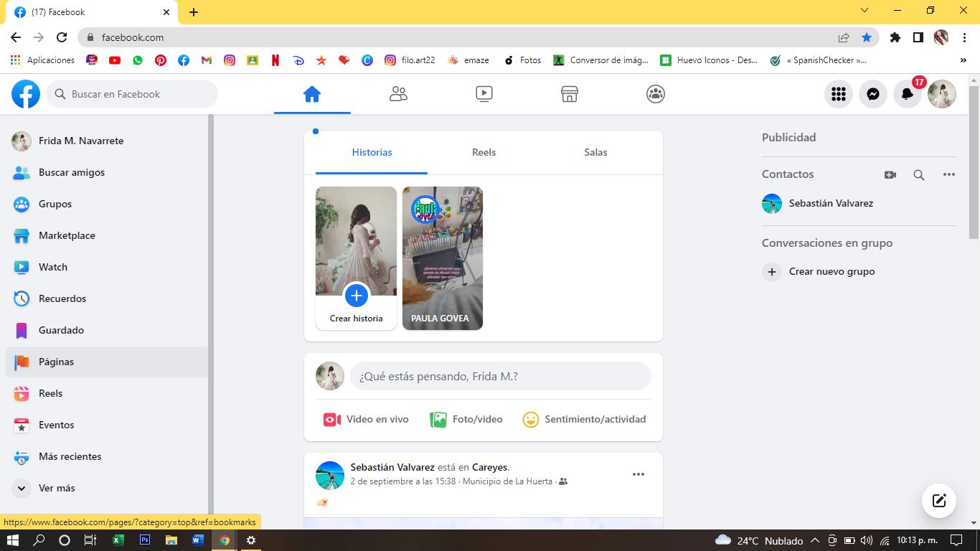This screenshot has width=980, height=551.
Task: Go back with the browser back arrow
Action: [x=16, y=37]
